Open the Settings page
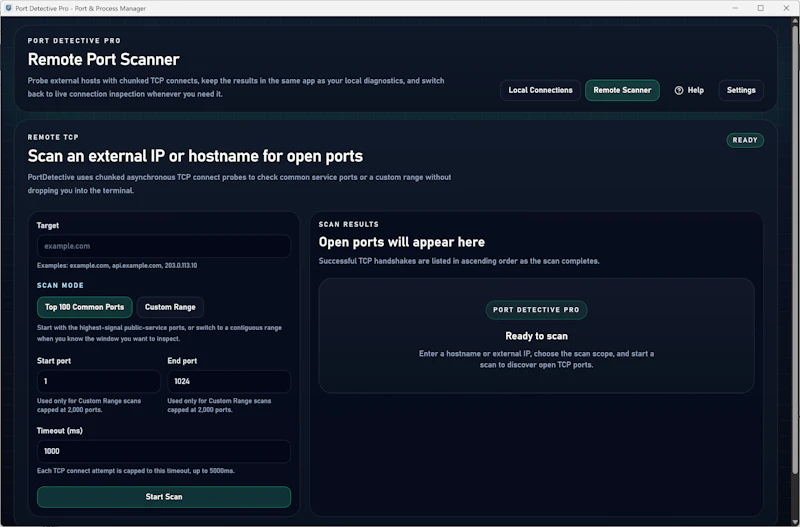 pos(741,90)
